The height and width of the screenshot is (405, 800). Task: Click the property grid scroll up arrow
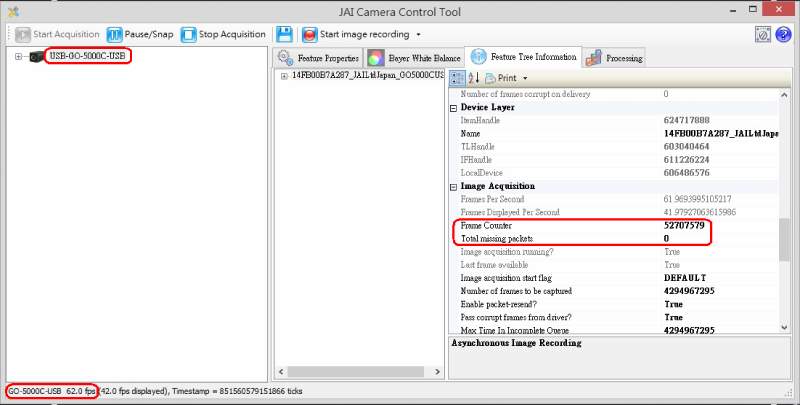point(784,95)
